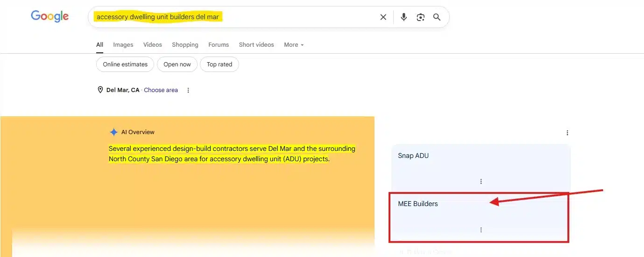This screenshot has height=257, width=644.
Task: Open options menu on Snap ADU card
Action: pyautogui.click(x=481, y=181)
